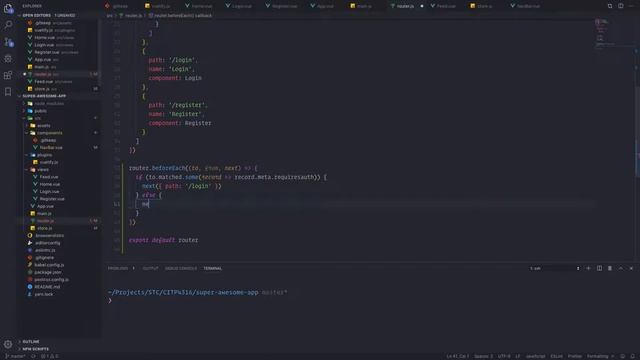The image size is (640, 360).
Task: Collapse the SUPER-AWESOME-APP project section
Action: click(44, 96)
